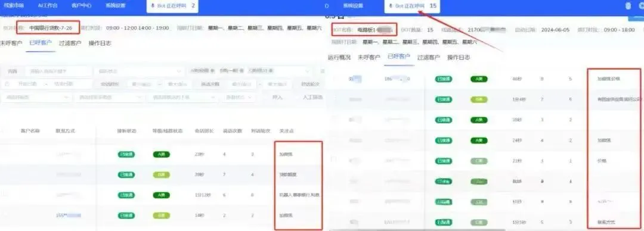
Task: Switch to the Bot 正在呼叫 15 tab
Action: [x=412, y=6]
